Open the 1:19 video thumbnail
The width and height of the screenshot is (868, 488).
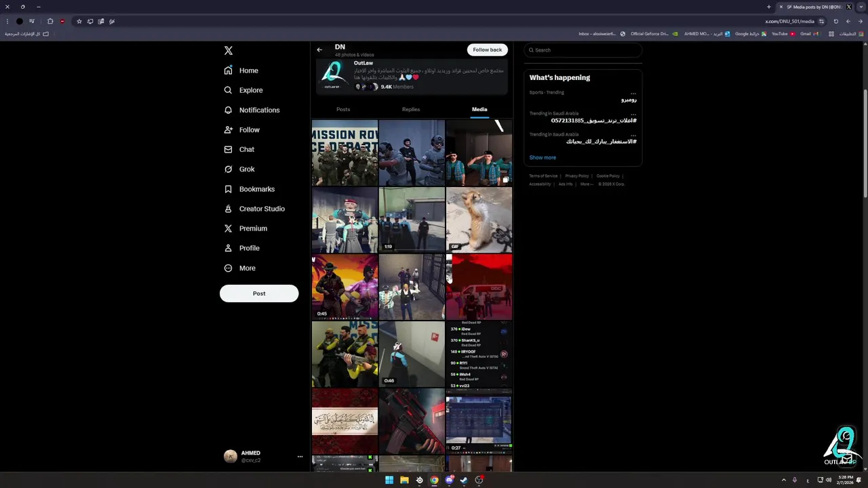click(412, 220)
